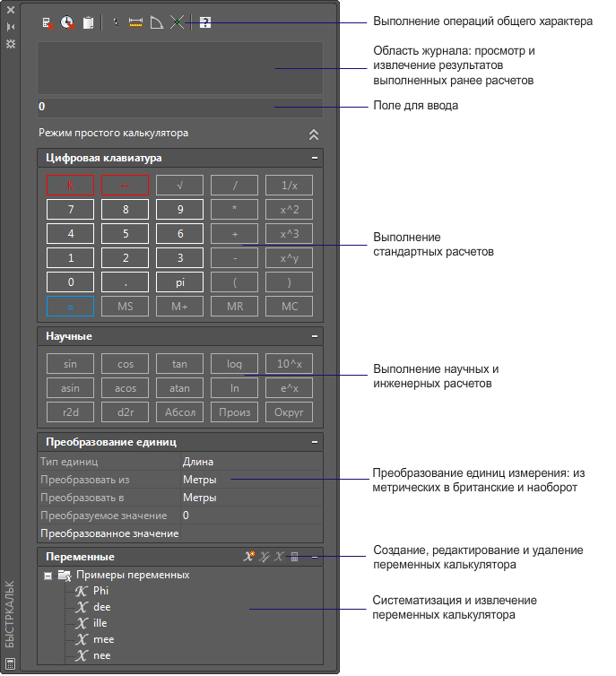Toggle auto-hide on the palette side strip
616x676 pixels.
(x=11, y=27)
